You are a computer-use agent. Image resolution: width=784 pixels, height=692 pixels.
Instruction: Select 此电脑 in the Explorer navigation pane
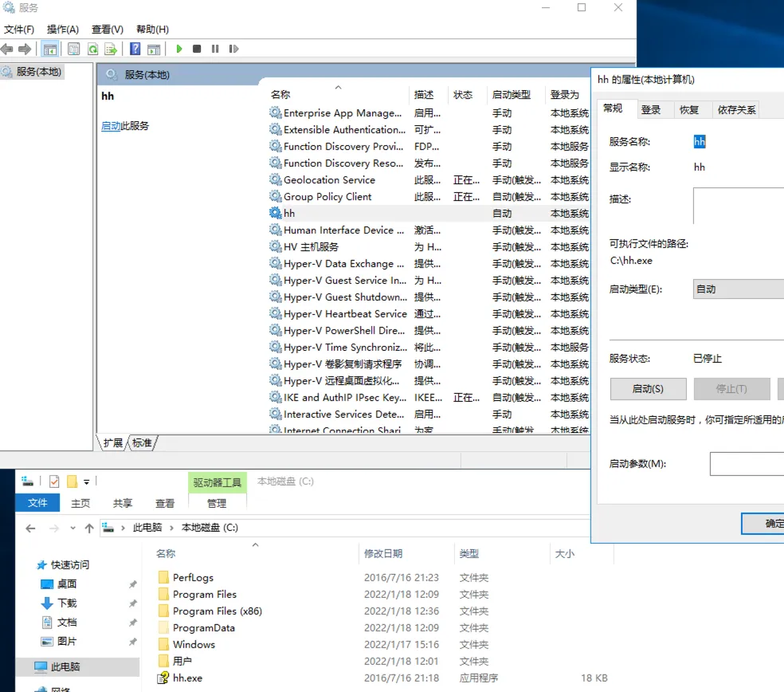(65, 666)
